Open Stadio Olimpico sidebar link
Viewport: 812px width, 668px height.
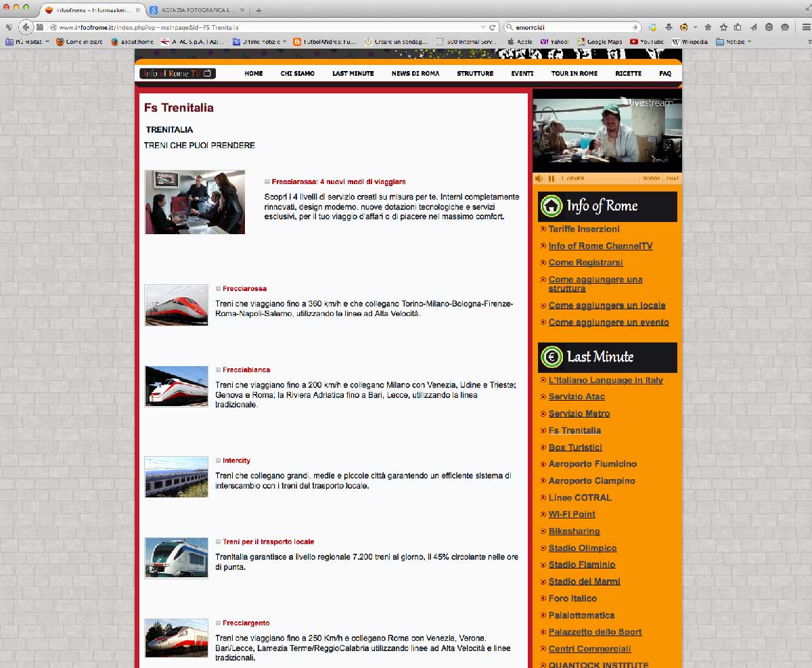tap(583, 548)
